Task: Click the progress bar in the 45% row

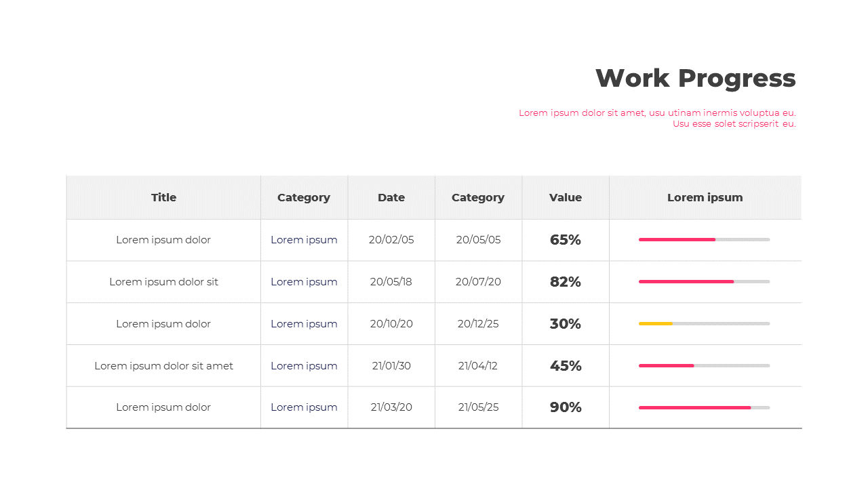Action: point(704,365)
